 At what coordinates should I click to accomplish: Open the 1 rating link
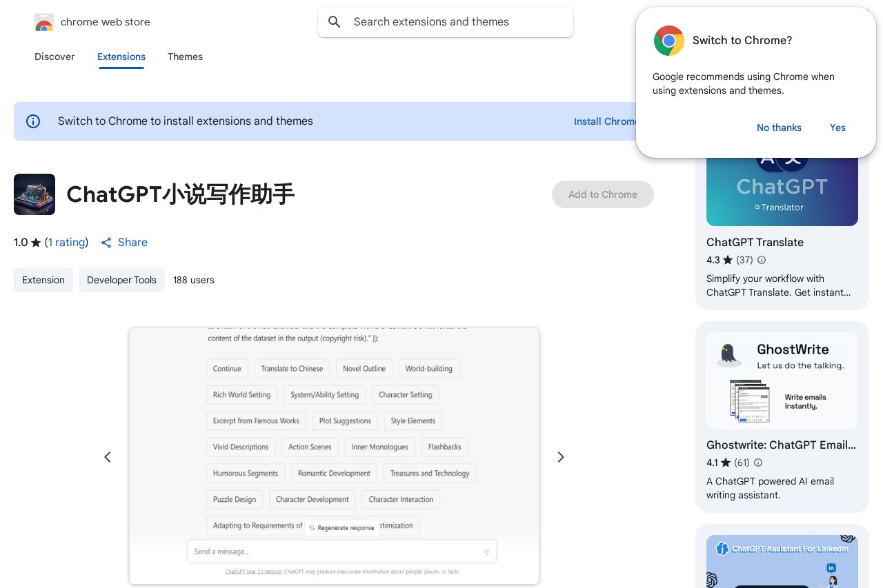pos(67,243)
